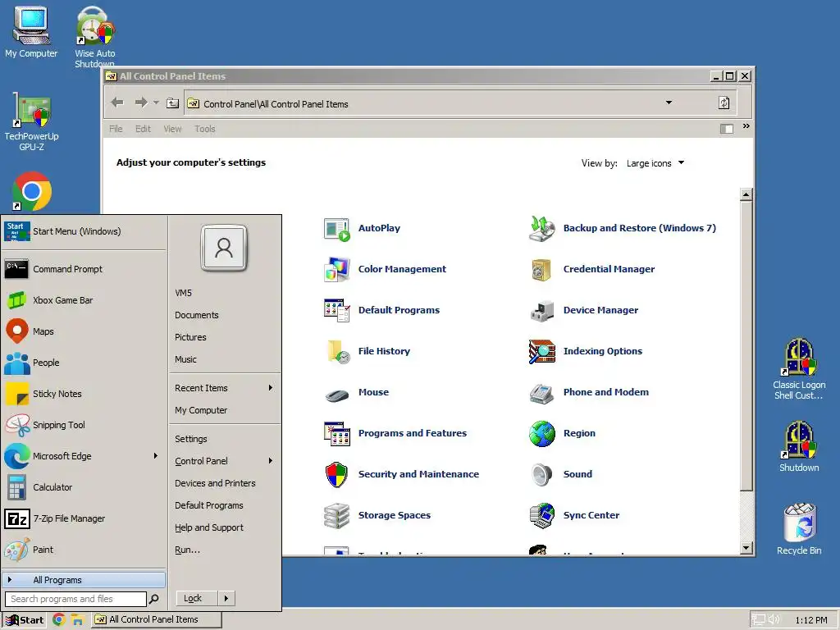Expand the address bar history dropdown
Viewport: 840px width, 630px height.
[x=669, y=103]
